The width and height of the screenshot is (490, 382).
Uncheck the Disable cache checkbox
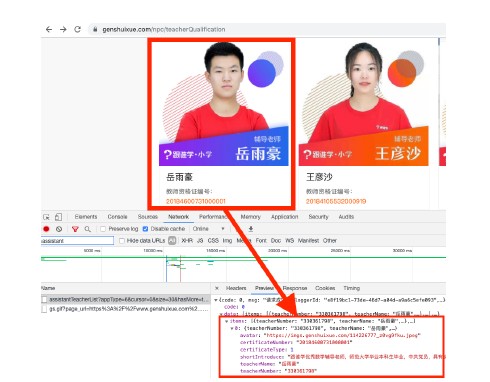(x=145, y=229)
